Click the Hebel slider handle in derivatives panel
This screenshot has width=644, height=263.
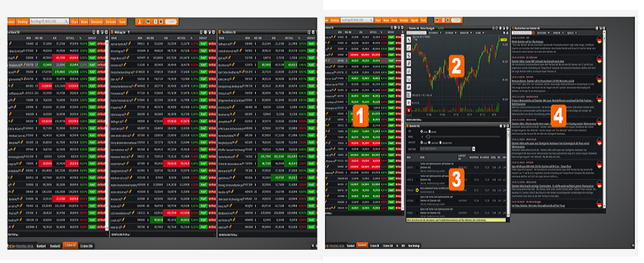(x=429, y=136)
